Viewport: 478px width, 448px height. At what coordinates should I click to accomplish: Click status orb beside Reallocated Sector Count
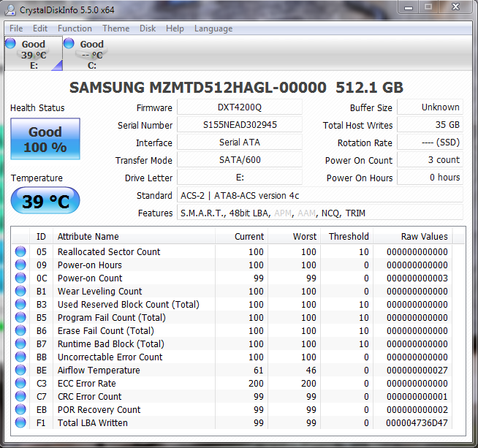20,252
